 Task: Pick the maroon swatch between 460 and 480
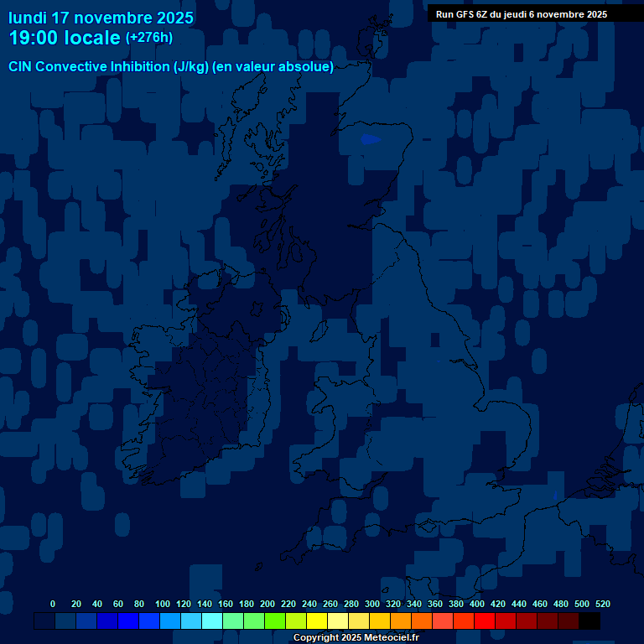pyautogui.click(x=547, y=621)
